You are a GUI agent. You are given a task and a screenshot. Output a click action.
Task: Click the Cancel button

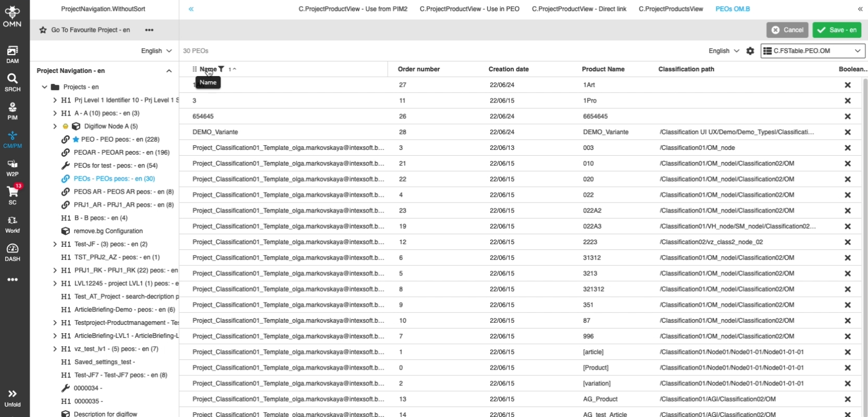787,30
